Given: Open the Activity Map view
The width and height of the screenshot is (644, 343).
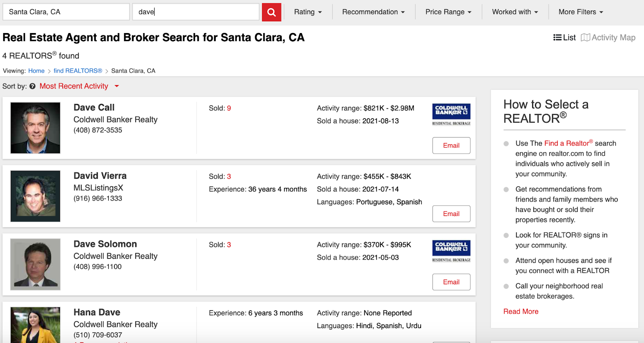Looking at the screenshot, I should tap(608, 37).
